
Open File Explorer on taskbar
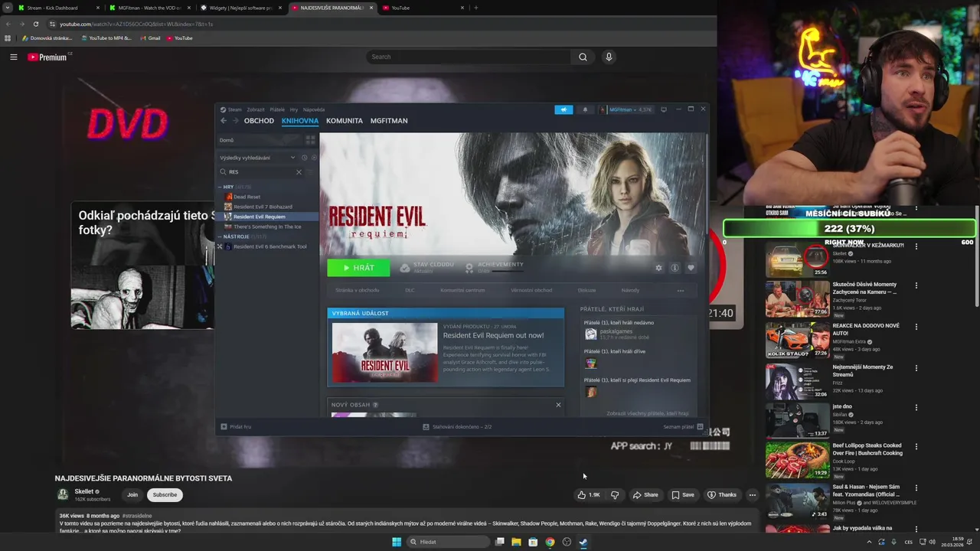(x=516, y=542)
